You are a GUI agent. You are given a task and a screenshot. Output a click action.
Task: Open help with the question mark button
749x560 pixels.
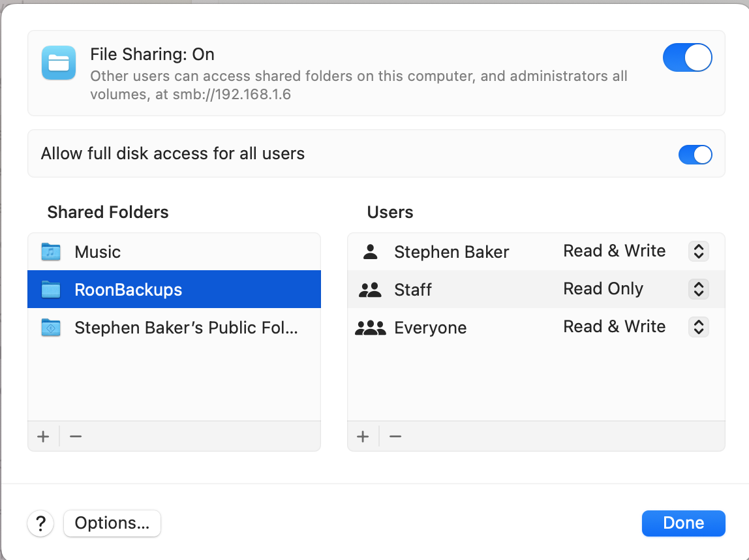(40, 523)
